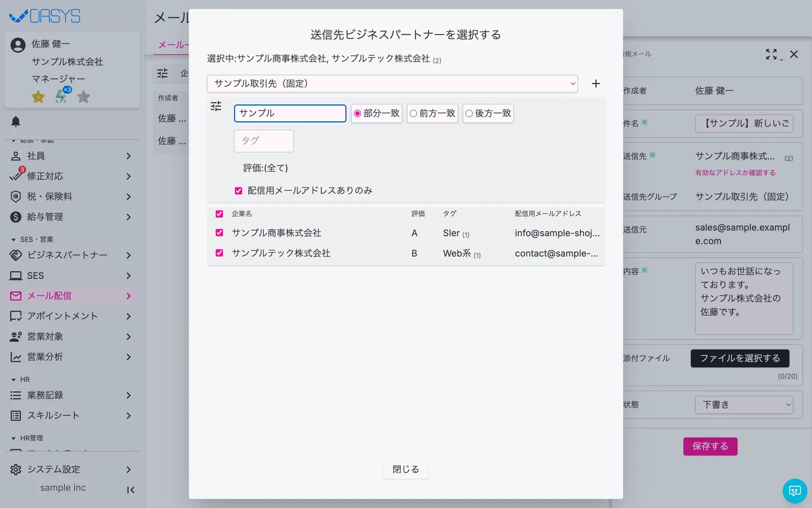The width and height of the screenshot is (812, 508).
Task: Expand the ビジネスパートナー menu chevron
Action: pos(129,255)
